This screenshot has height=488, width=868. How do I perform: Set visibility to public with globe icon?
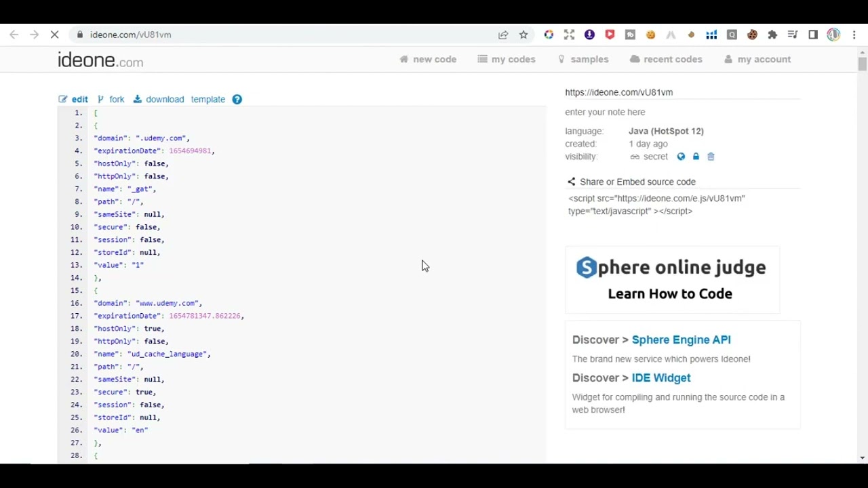(681, 157)
